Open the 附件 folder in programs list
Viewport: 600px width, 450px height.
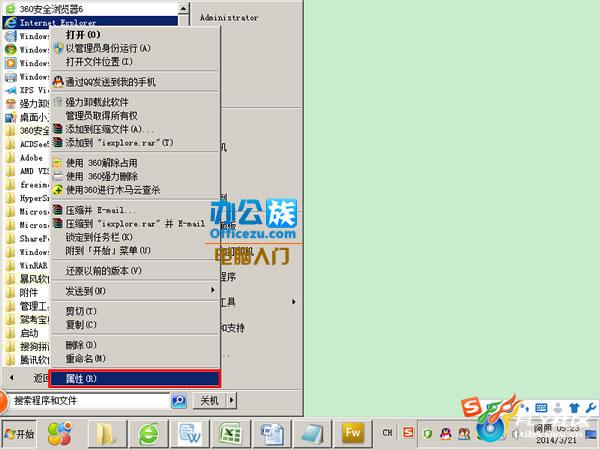(27, 293)
